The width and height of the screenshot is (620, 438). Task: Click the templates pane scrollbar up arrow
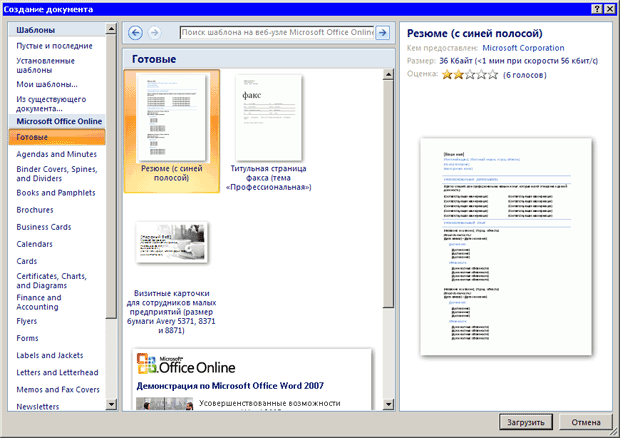coord(389,75)
